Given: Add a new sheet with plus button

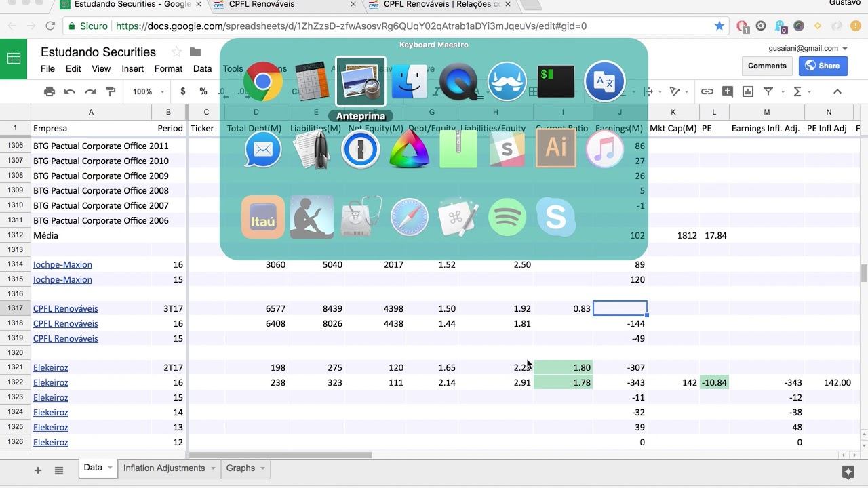Looking at the screenshot, I should [38, 470].
